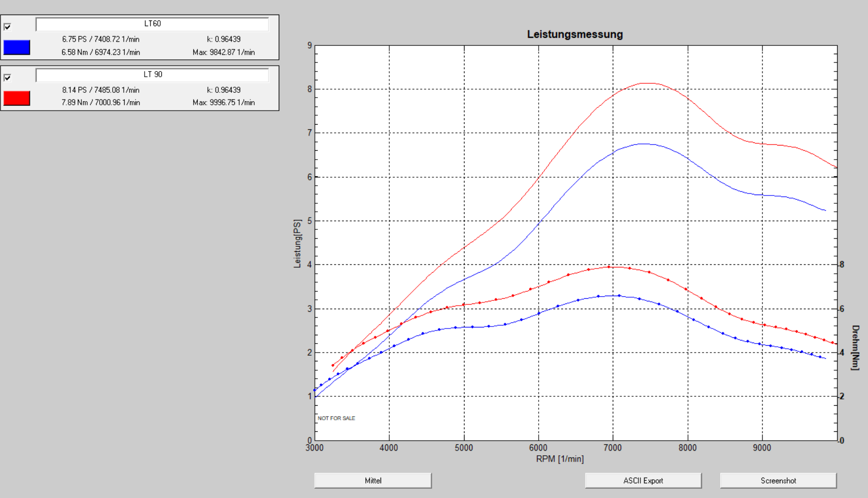Click the Leistung[PS] vertical axis label

(298, 243)
